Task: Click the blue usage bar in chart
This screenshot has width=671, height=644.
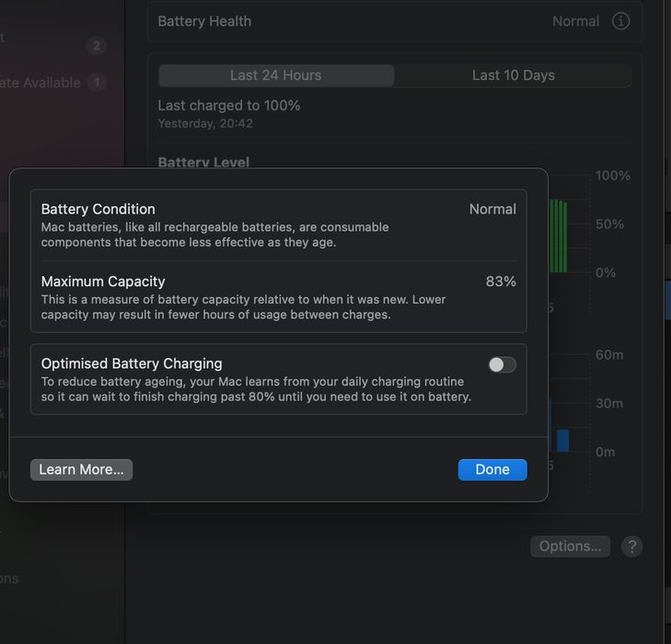Action: pyautogui.click(x=562, y=441)
